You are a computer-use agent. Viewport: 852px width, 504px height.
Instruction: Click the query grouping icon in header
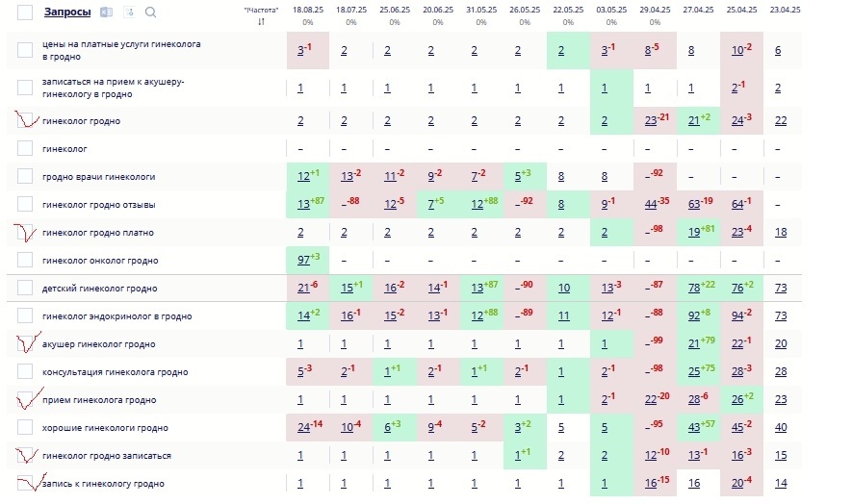[x=129, y=13]
